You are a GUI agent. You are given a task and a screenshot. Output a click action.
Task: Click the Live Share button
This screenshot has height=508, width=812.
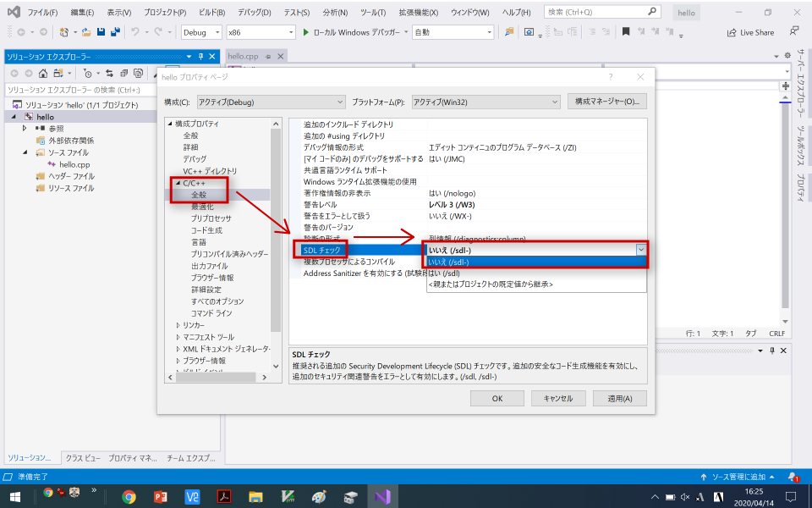750,32
